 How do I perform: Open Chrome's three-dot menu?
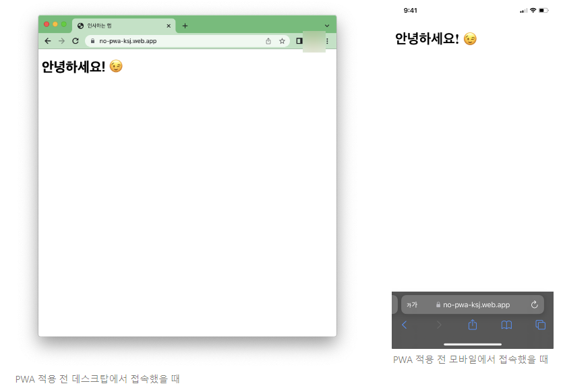tap(328, 41)
